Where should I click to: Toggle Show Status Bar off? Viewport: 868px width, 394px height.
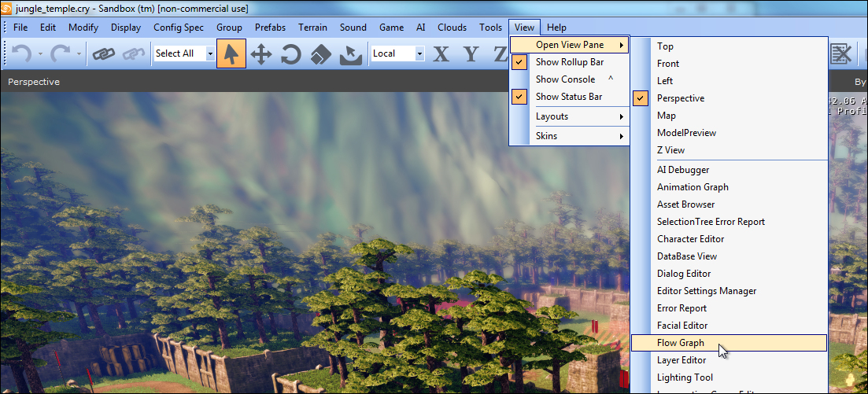tap(570, 96)
